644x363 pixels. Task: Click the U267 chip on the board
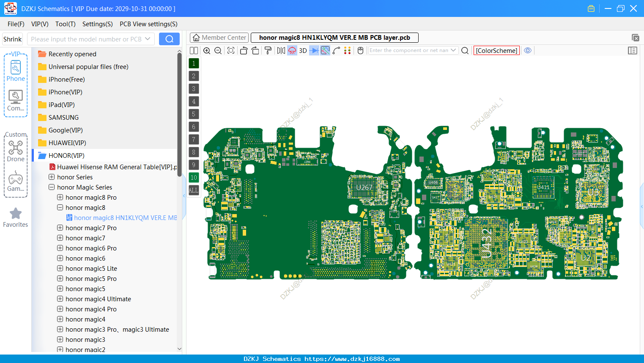point(364,187)
